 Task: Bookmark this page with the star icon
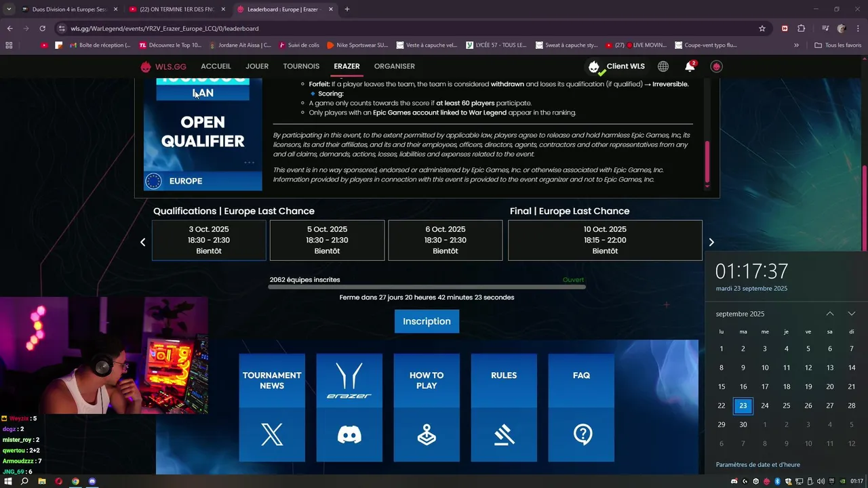[762, 28]
